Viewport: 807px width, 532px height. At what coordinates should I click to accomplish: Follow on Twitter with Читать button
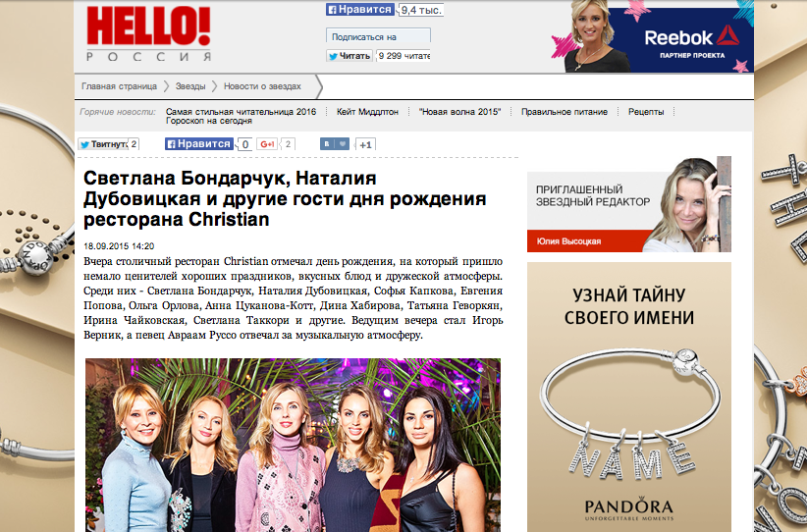tap(349, 56)
